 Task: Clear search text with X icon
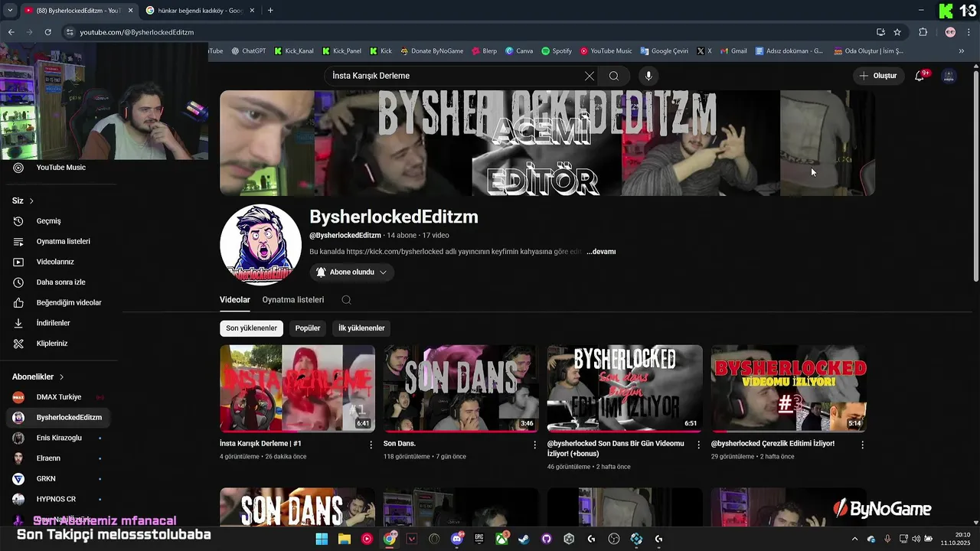tap(589, 76)
